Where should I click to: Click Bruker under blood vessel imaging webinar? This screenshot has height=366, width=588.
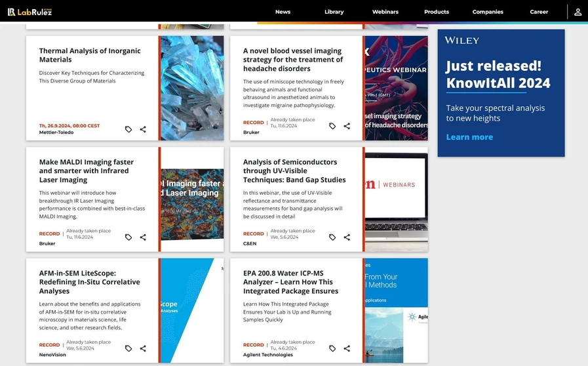pyautogui.click(x=251, y=132)
